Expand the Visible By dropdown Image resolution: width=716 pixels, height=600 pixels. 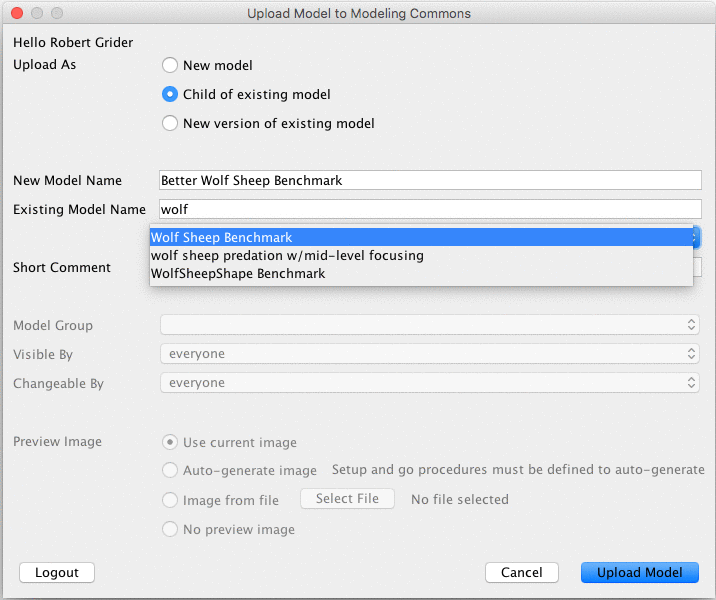click(430, 354)
